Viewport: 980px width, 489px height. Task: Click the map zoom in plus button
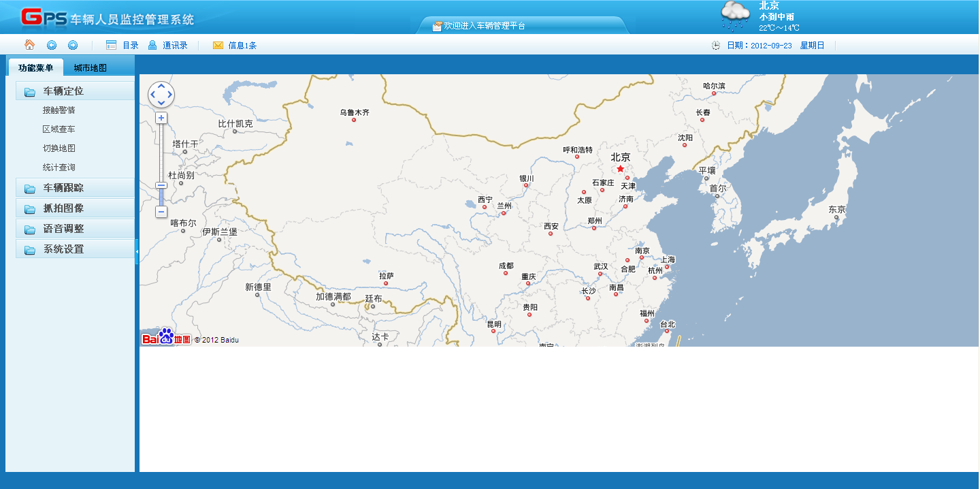click(161, 118)
